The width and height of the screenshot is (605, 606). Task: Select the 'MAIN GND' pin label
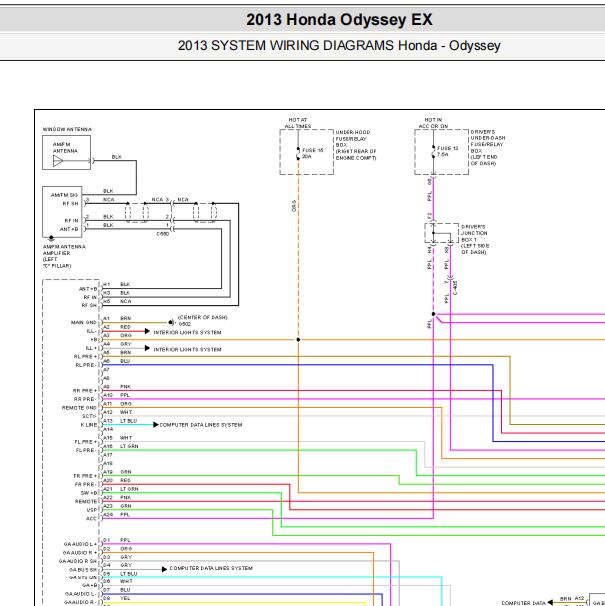click(x=84, y=322)
